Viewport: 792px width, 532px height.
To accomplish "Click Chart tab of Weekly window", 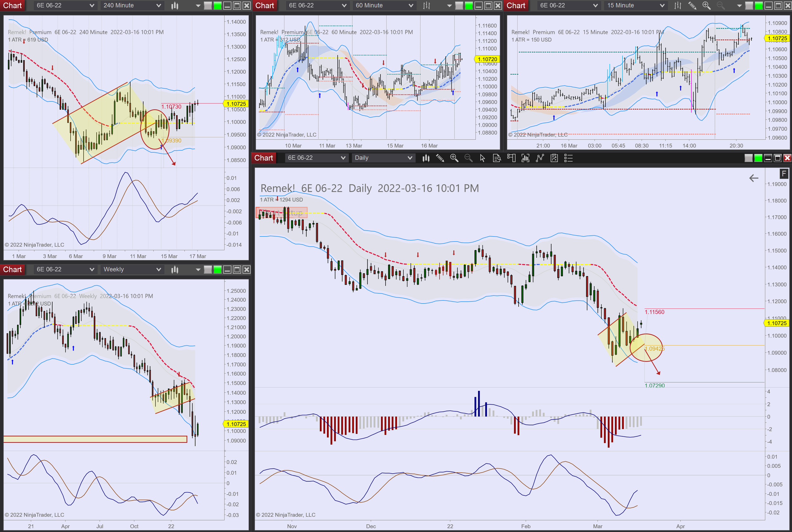I will point(13,269).
